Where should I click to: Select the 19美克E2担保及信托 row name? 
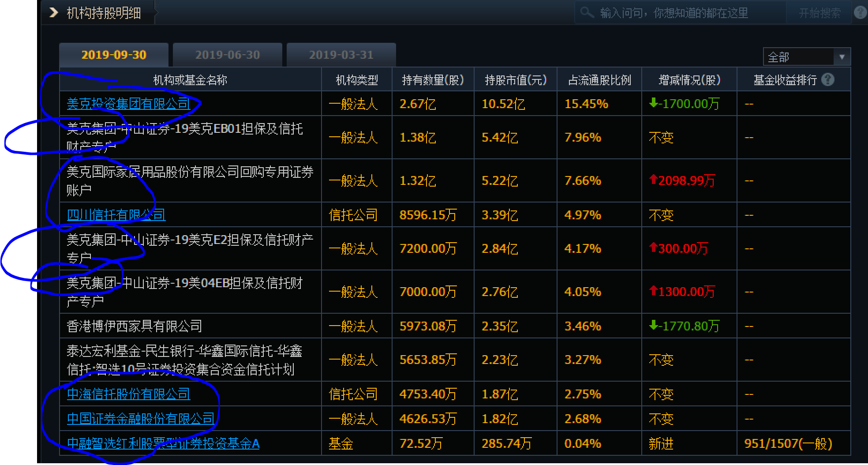190,249
